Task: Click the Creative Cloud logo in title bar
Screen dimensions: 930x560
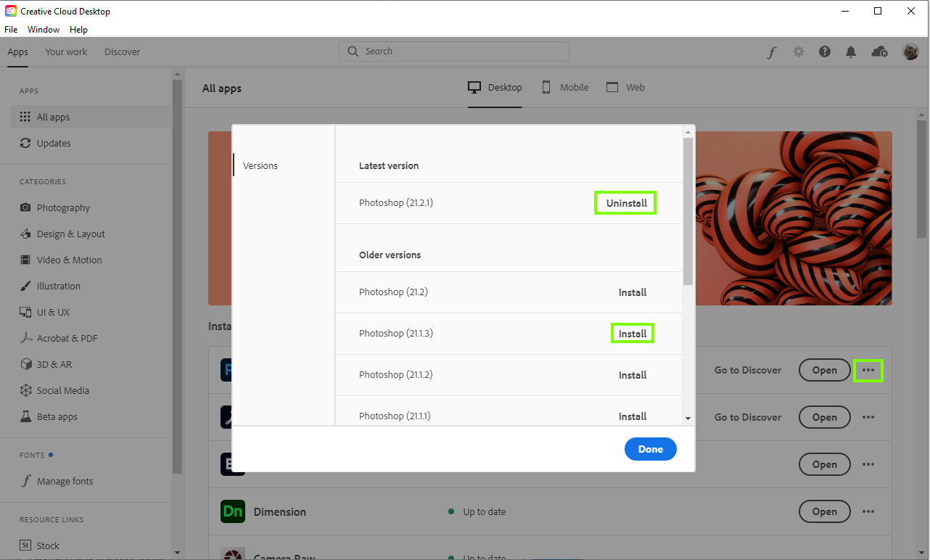Action: [x=11, y=11]
